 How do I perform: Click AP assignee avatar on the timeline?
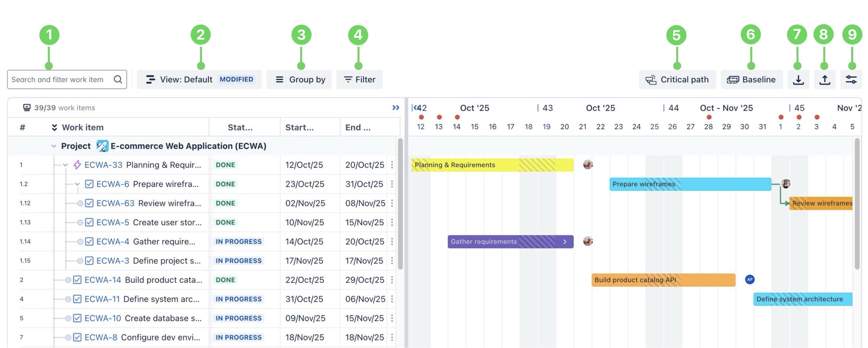(749, 280)
